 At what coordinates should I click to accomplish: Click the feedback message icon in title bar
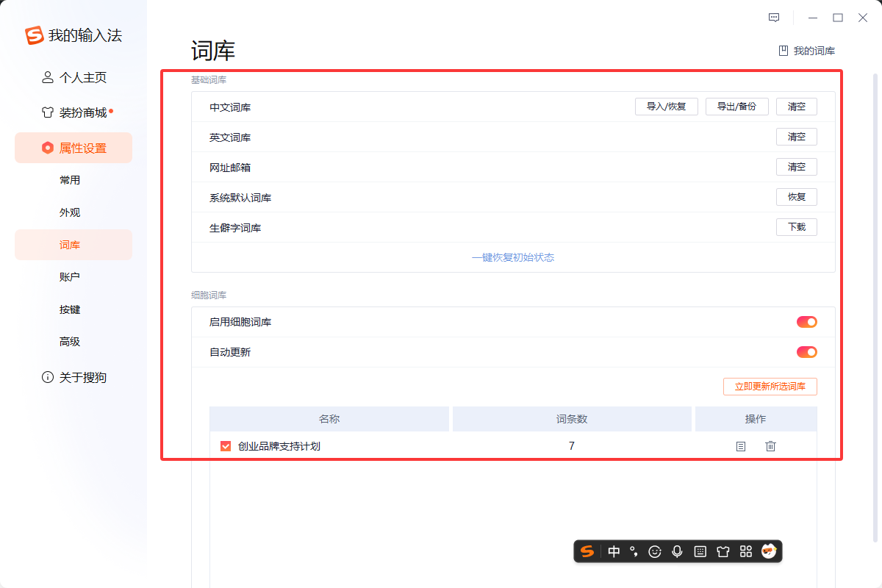tap(774, 18)
